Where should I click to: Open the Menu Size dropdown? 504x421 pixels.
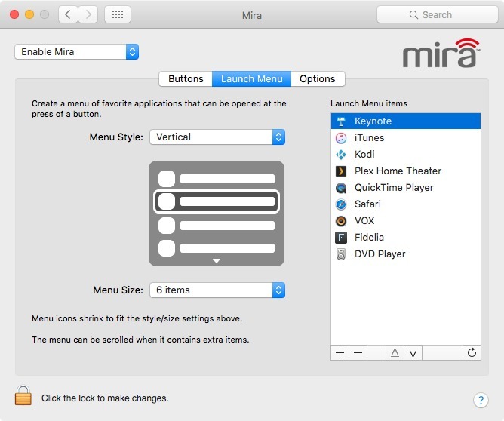point(217,290)
